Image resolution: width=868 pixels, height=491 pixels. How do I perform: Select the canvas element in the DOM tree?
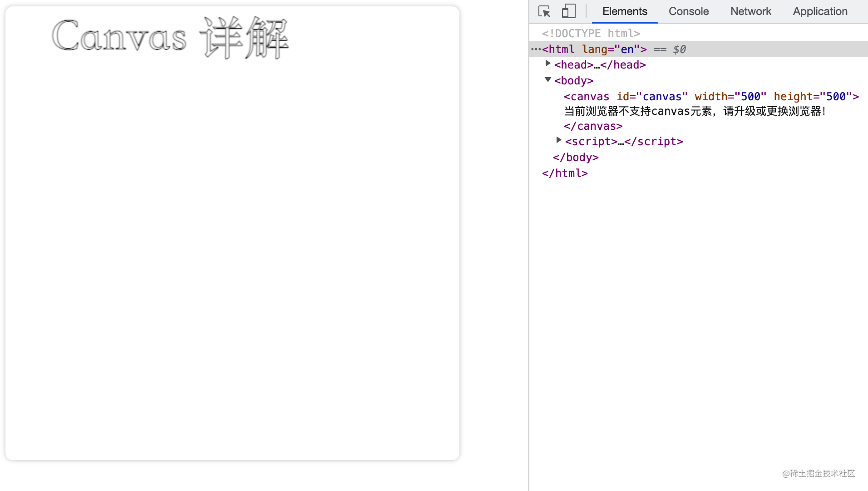point(587,96)
